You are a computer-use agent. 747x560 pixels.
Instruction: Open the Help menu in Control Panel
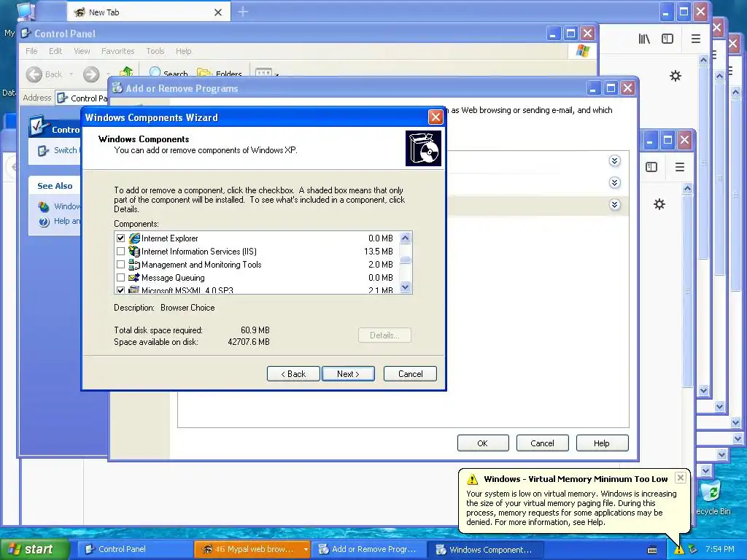coord(183,51)
